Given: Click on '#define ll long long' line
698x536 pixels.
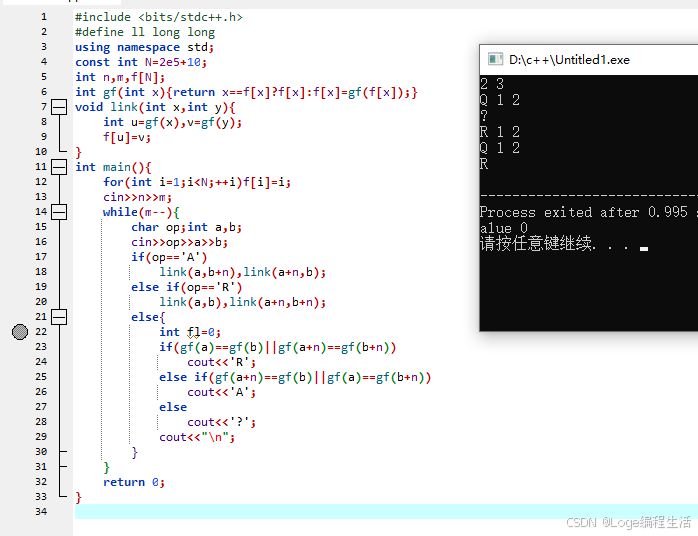Looking at the screenshot, I should click(x=145, y=32).
